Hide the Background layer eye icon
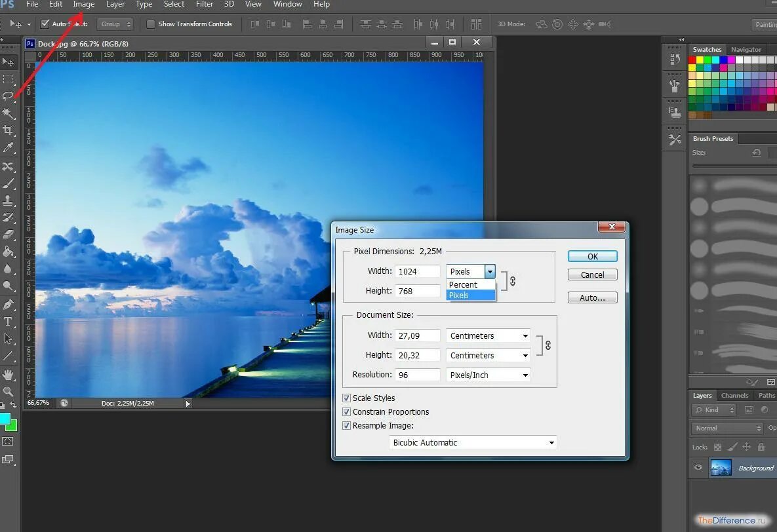Screen dimensions: 777x532 point(698,467)
